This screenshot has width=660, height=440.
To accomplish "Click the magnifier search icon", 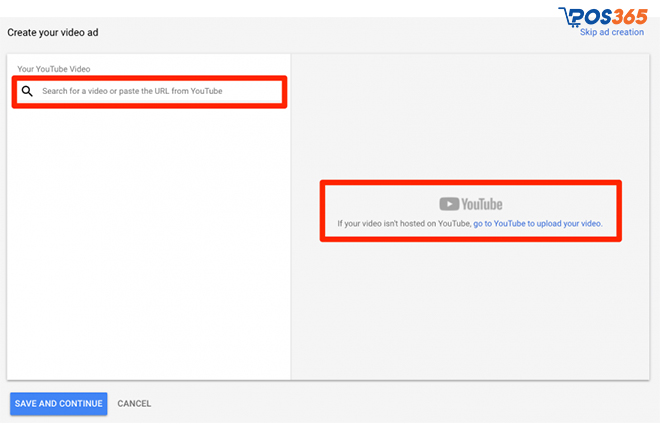I will pyautogui.click(x=27, y=91).
